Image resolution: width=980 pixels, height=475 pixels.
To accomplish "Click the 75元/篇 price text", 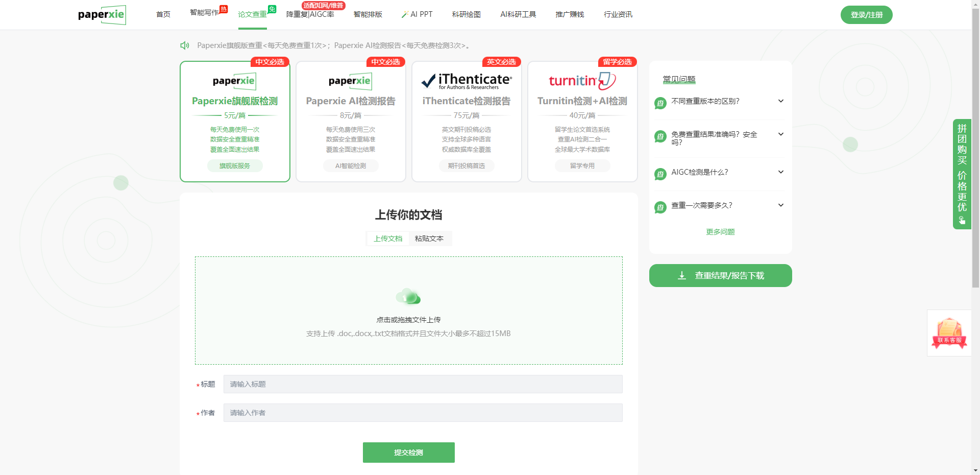I will (467, 115).
